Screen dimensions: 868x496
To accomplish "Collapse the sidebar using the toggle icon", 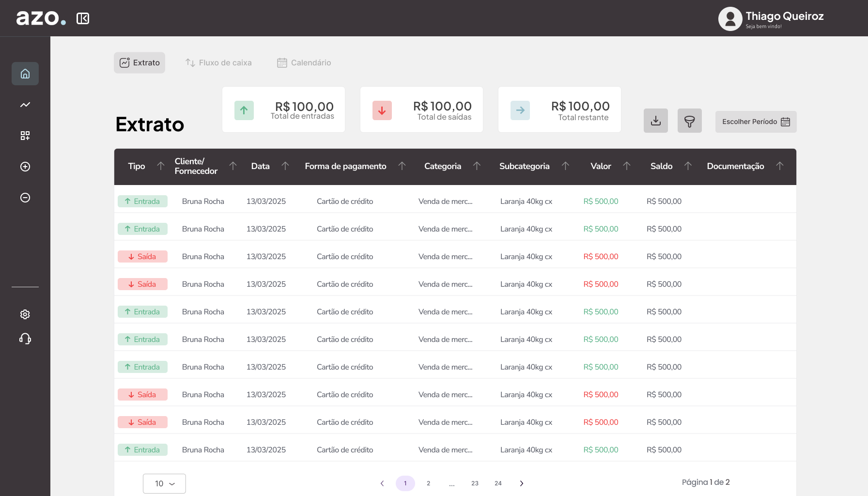I will pyautogui.click(x=83, y=18).
